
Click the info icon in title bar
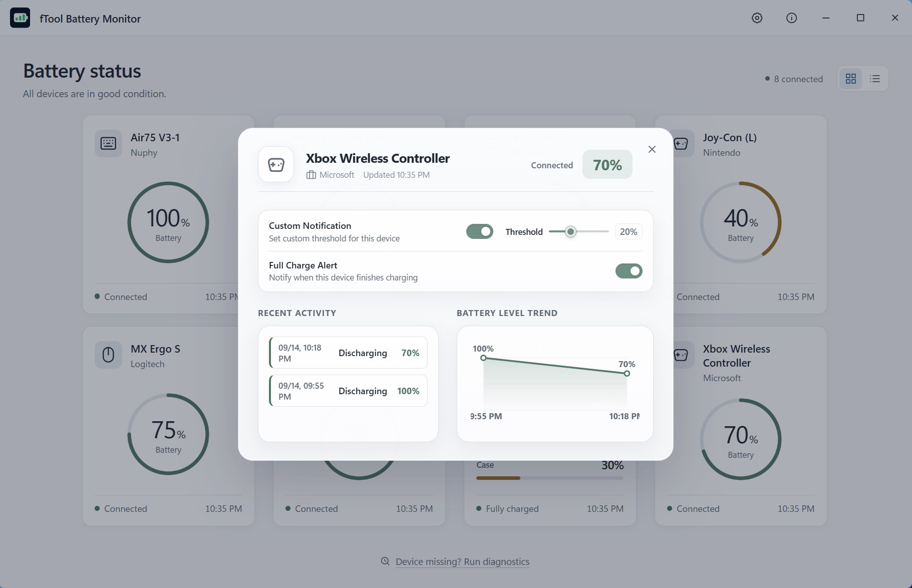791,18
